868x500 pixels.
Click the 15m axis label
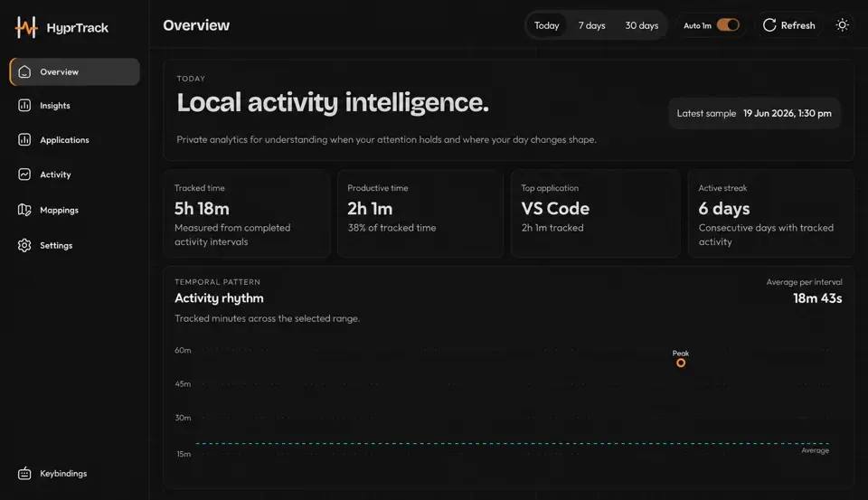pos(184,454)
